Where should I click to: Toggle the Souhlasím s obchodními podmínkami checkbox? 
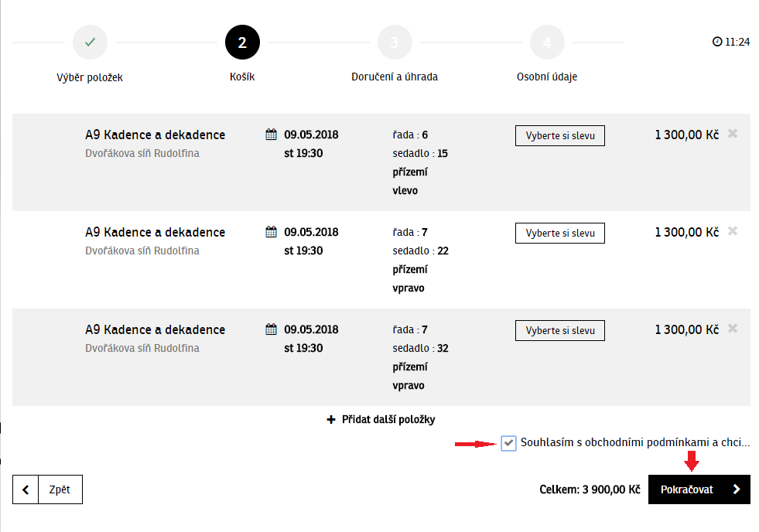click(508, 443)
